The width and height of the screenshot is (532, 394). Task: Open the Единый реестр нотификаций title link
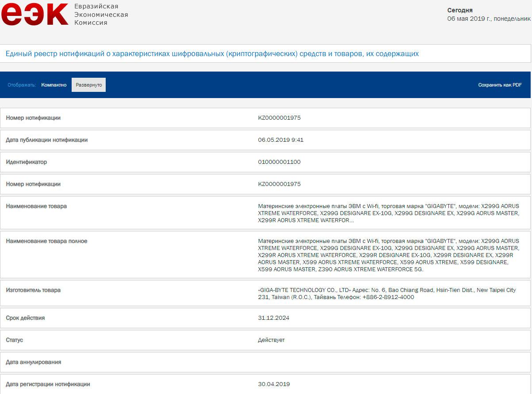212,54
